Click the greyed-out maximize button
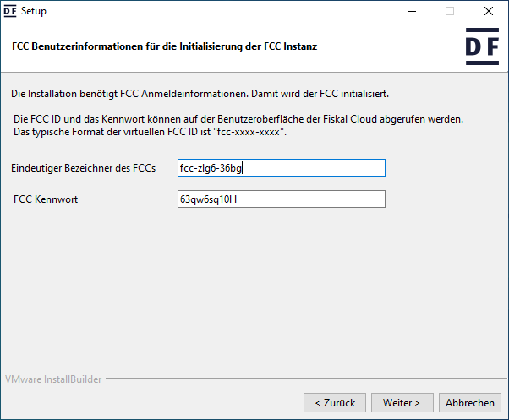The image size is (509, 420). [x=450, y=12]
